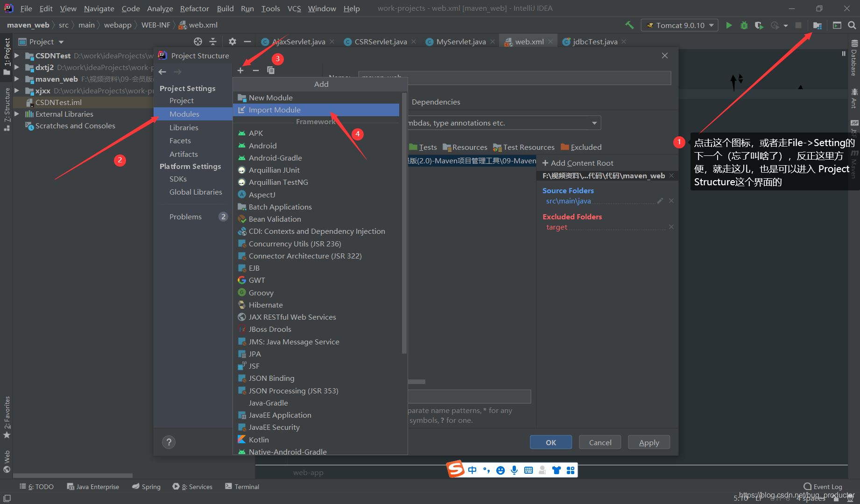This screenshot has height=504, width=860.
Task: Switch to the Dependencies tab
Action: [x=436, y=102]
